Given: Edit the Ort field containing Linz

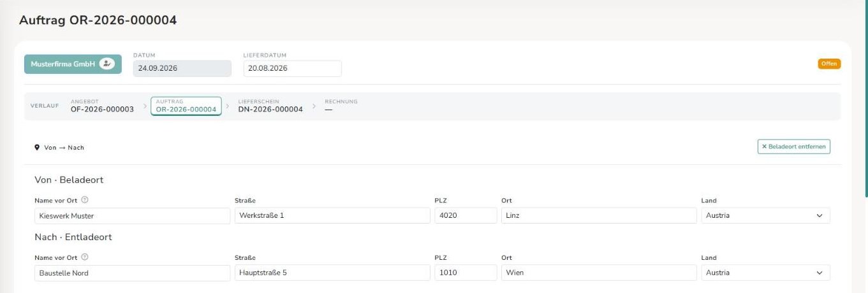Looking at the screenshot, I should [x=599, y=216].
